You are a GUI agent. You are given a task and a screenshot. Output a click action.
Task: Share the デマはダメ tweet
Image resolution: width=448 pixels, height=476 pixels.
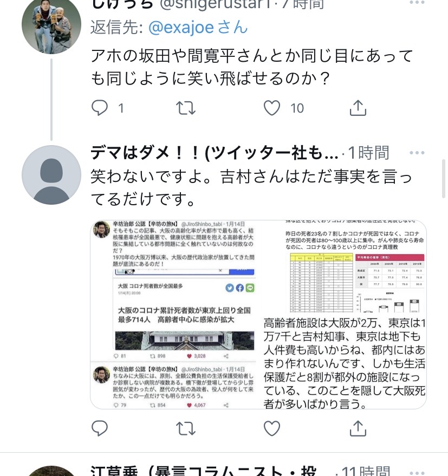358,428
